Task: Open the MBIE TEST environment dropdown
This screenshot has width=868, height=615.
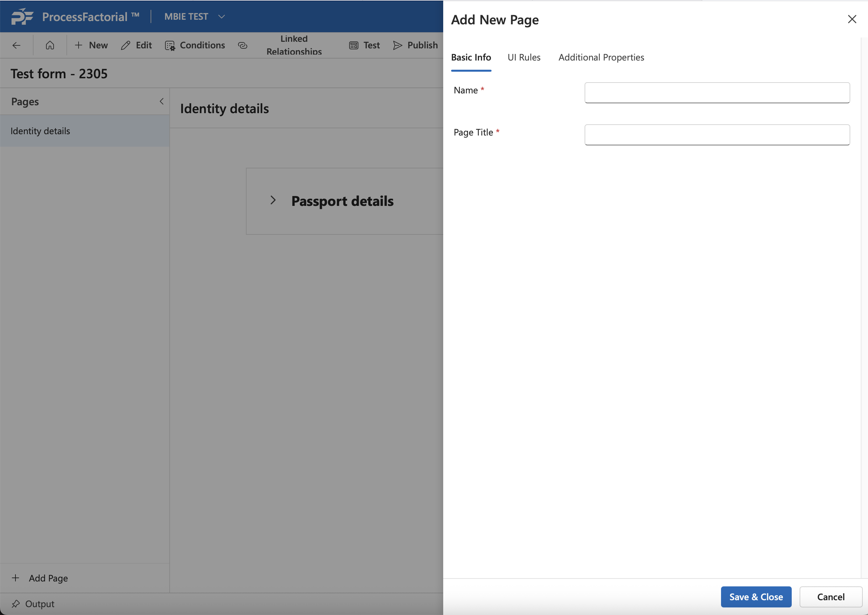Action: click(x=222, y=17)
